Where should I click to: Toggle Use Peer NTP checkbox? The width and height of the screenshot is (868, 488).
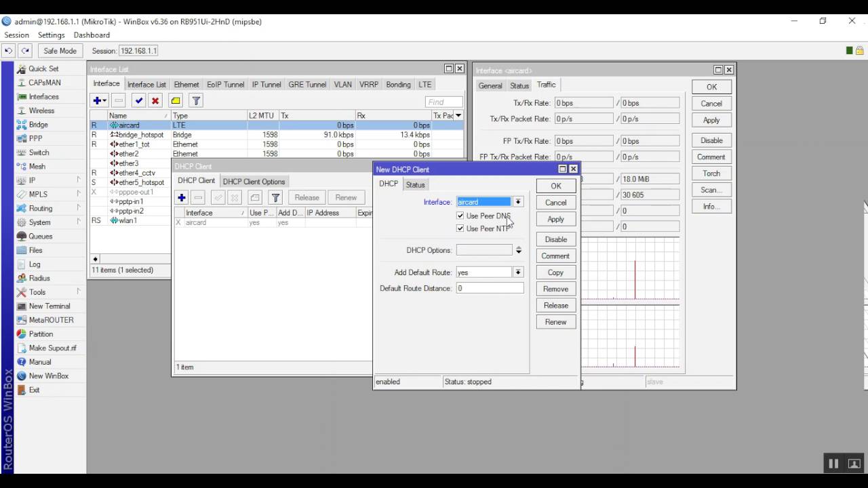click(x=460, y=228)
